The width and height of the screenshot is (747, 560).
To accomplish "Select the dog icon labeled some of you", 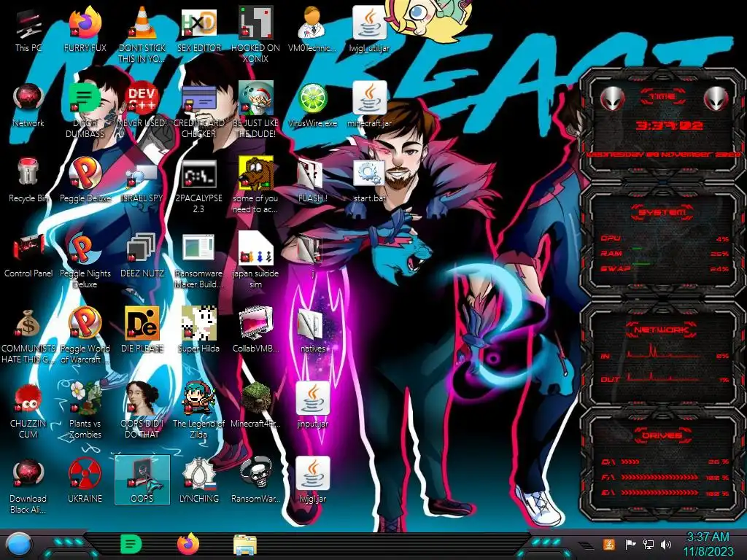I will click(255, 186).
